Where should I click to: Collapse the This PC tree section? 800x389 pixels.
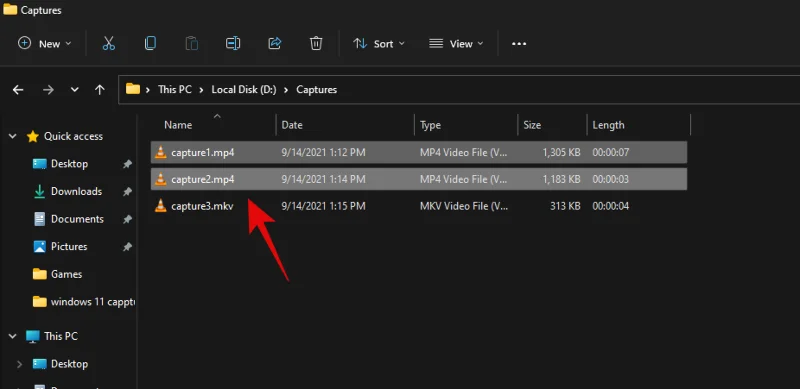13,336
